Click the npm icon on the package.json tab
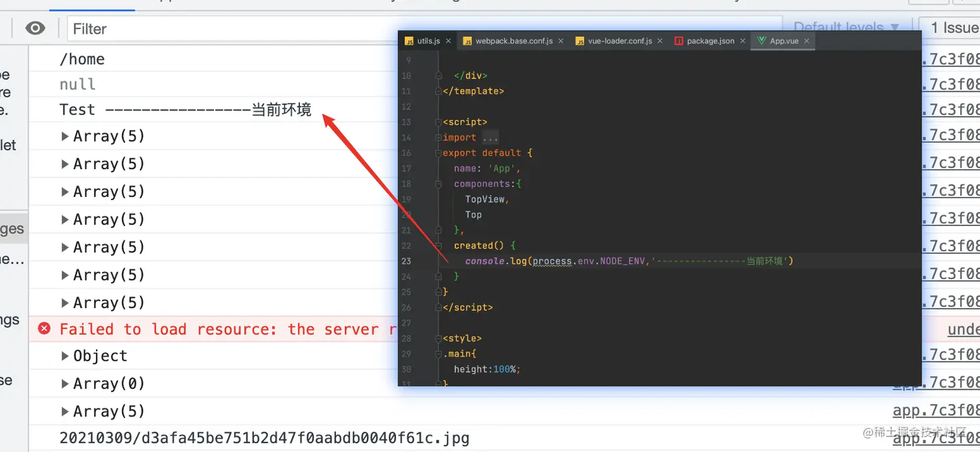 [x=679, y=41]
